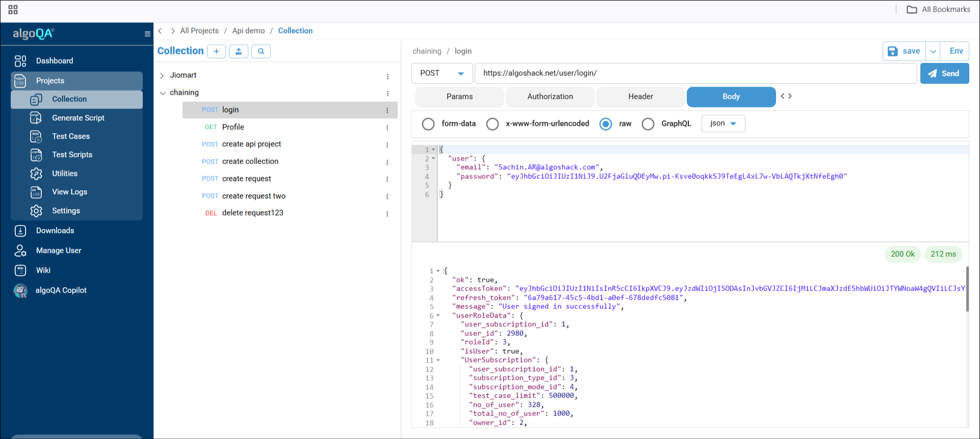Fold userRoleData in response at line 6

438,316
